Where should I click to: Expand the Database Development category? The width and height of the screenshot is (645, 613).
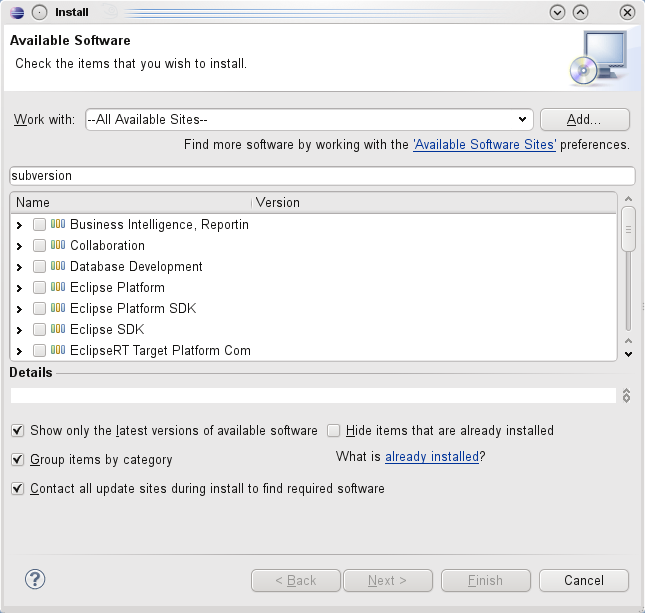point(19,267)
